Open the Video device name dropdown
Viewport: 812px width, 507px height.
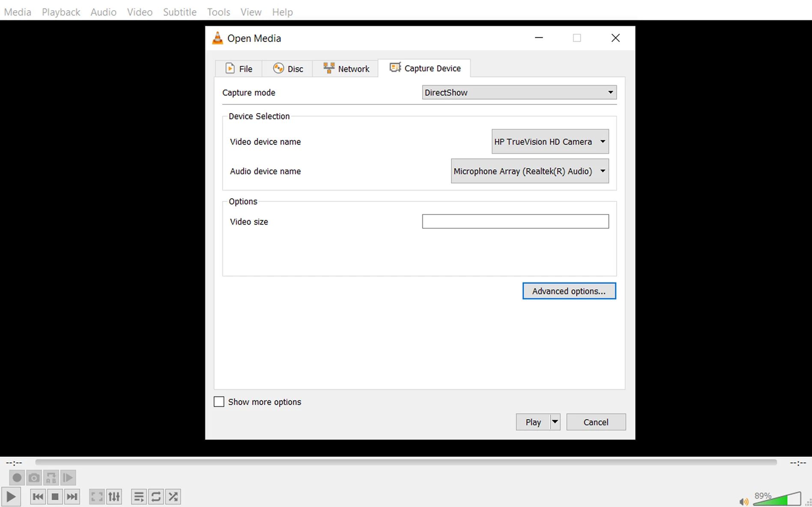point(550,142)
